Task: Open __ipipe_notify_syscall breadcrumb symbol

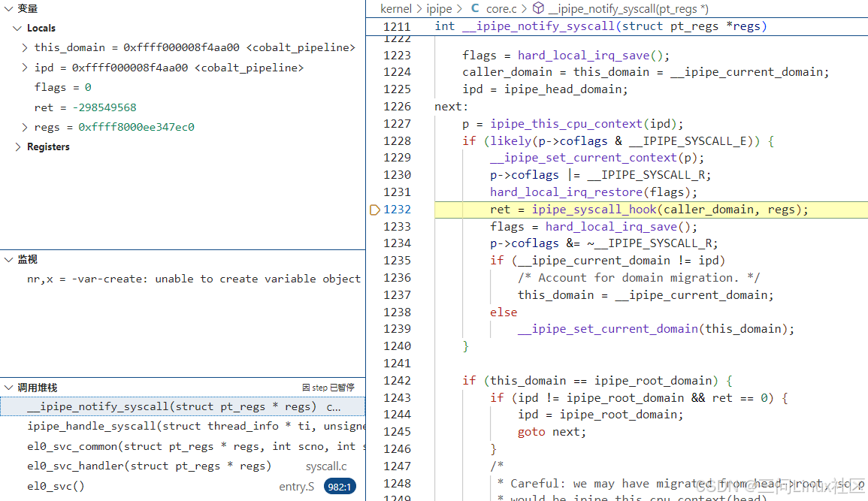Action: tap(628, 9)
